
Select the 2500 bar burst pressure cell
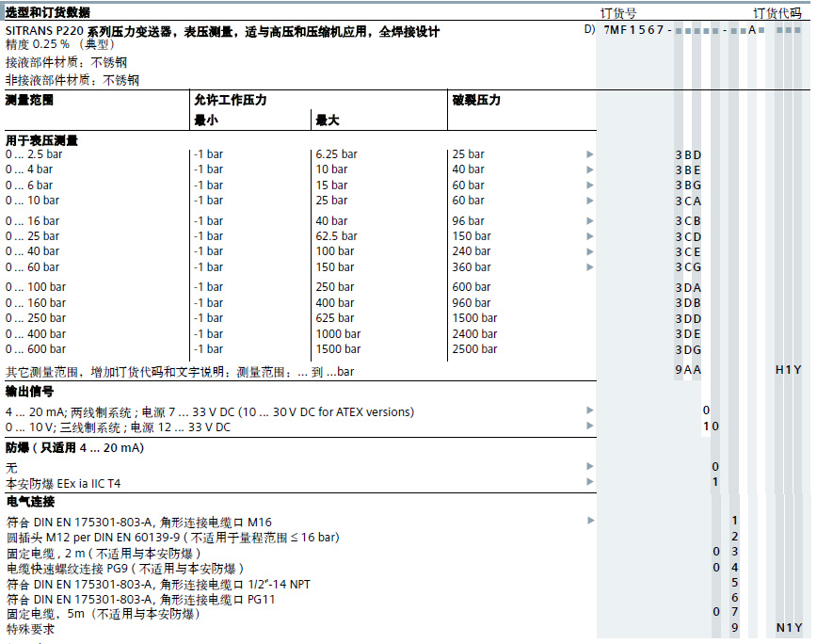coord(474,349)
